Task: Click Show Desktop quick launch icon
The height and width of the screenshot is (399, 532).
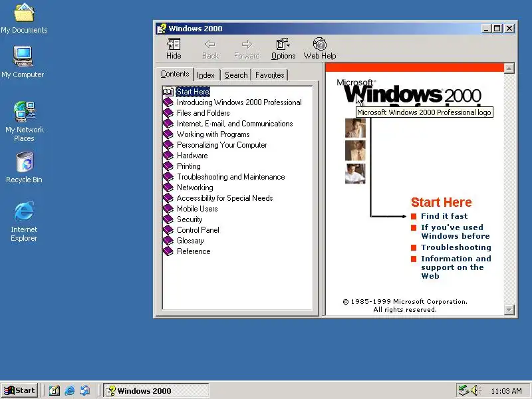Action: coord(55,391)
